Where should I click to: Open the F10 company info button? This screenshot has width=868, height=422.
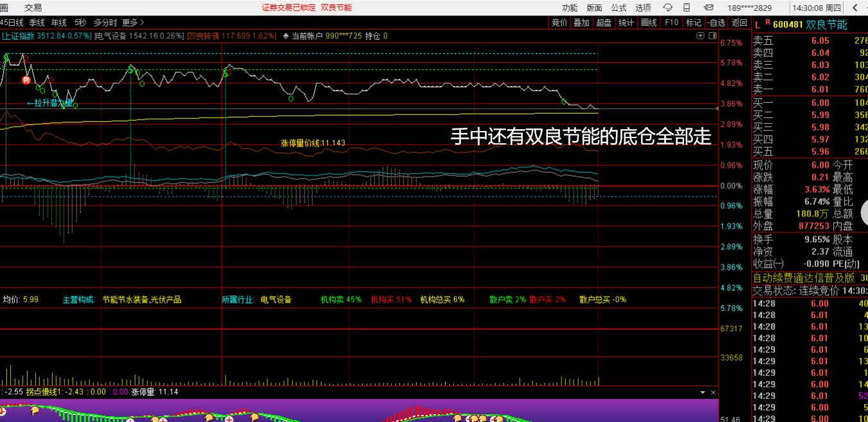point(671,22)
